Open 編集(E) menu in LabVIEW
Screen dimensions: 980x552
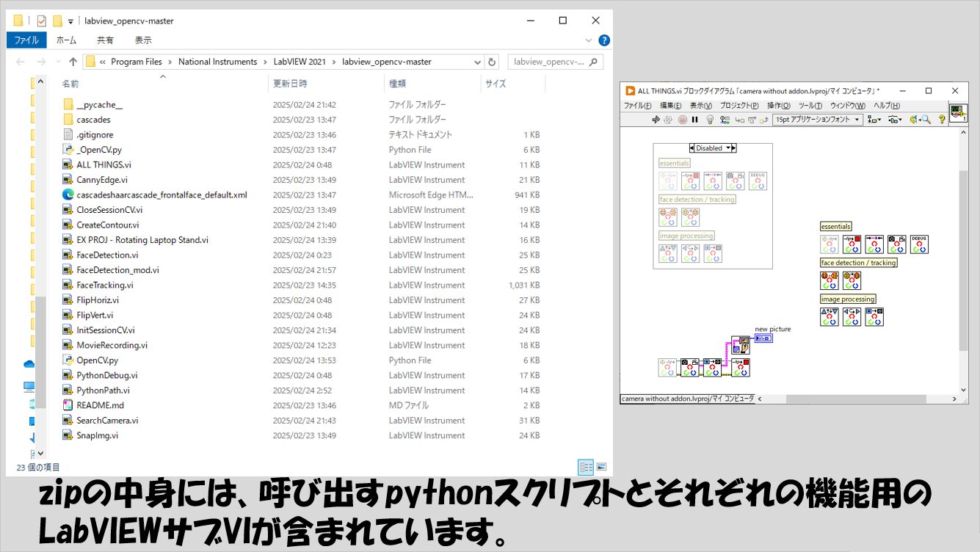tap(670, 106)
